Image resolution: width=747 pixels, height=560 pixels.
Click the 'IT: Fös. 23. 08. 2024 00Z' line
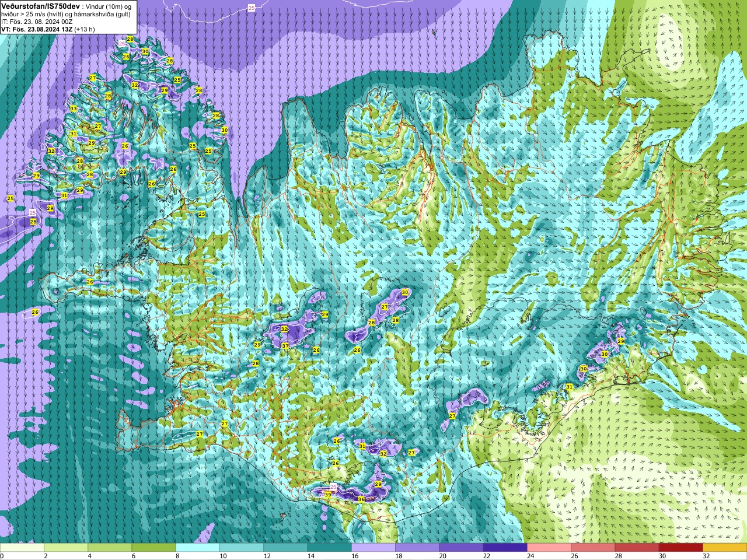pos(37,22)
